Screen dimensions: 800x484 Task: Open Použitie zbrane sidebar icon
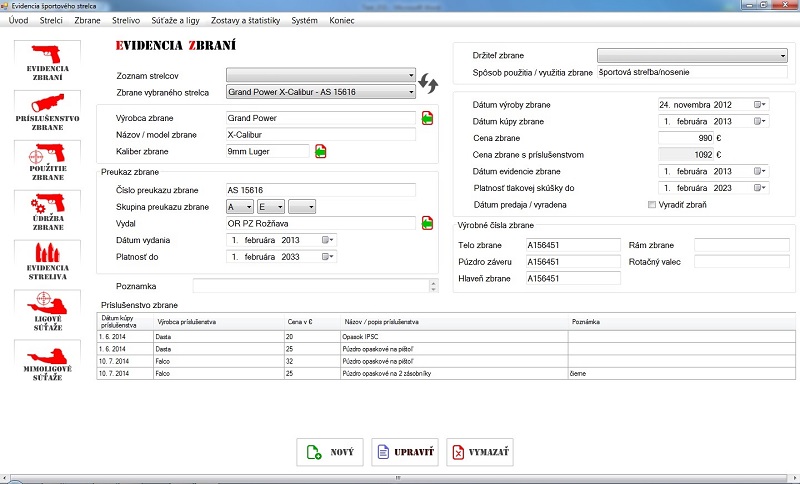pyautogui.click(x=47, y=162)
